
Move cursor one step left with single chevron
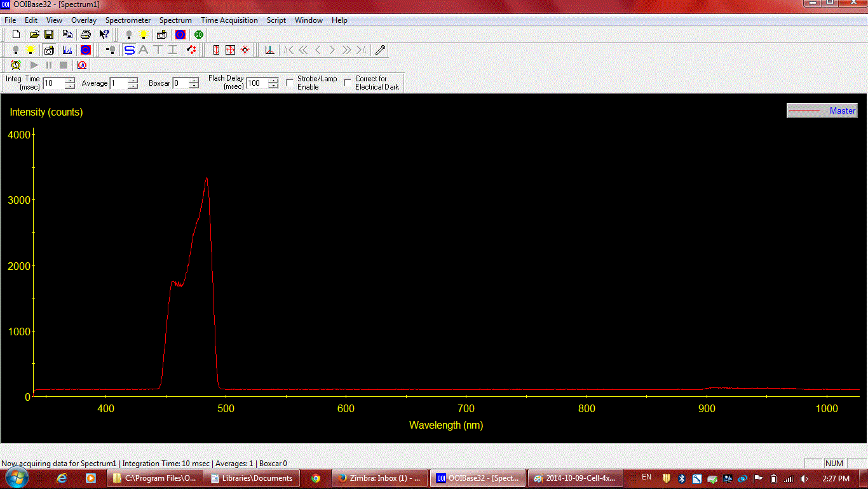click(x=318, y=50)
